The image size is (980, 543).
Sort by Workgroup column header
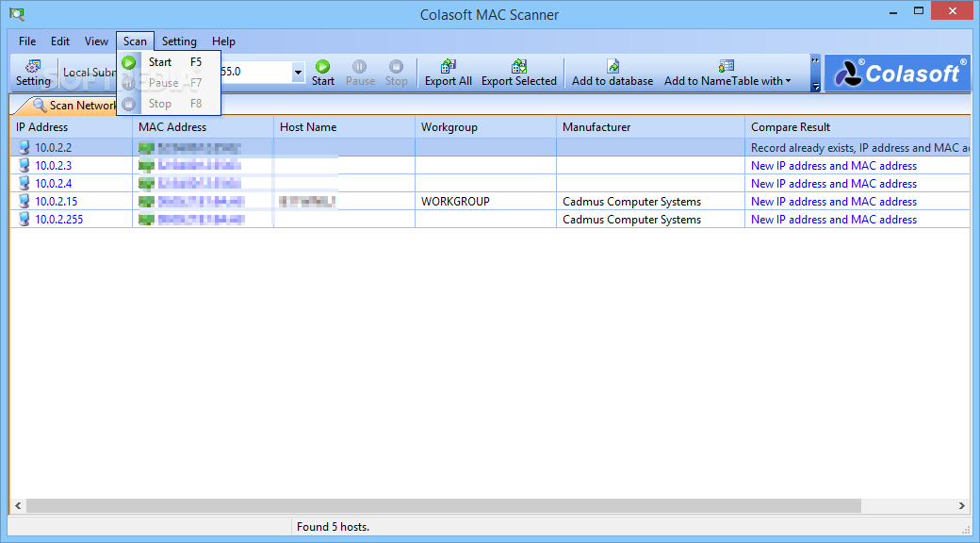[485, 127]
